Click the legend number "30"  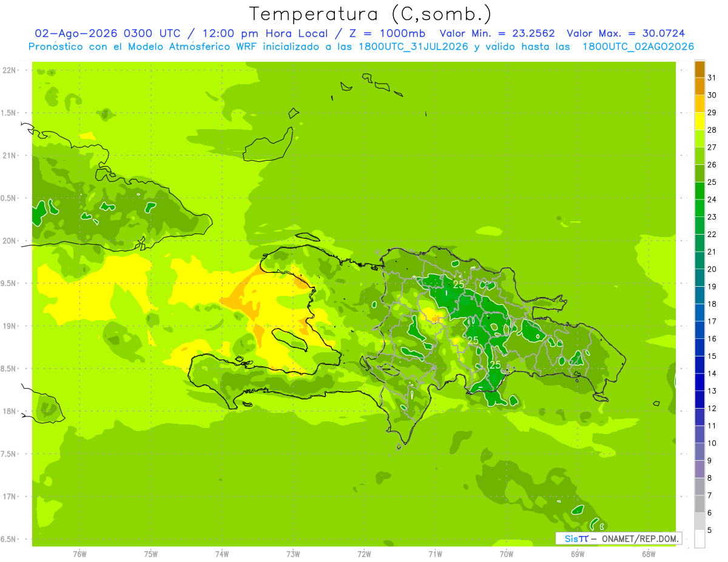pos(712,95)
